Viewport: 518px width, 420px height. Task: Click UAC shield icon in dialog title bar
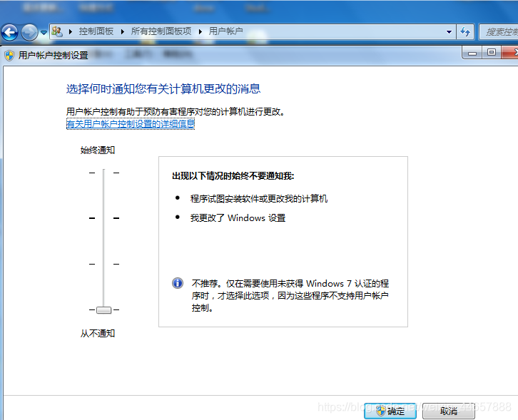9,56
